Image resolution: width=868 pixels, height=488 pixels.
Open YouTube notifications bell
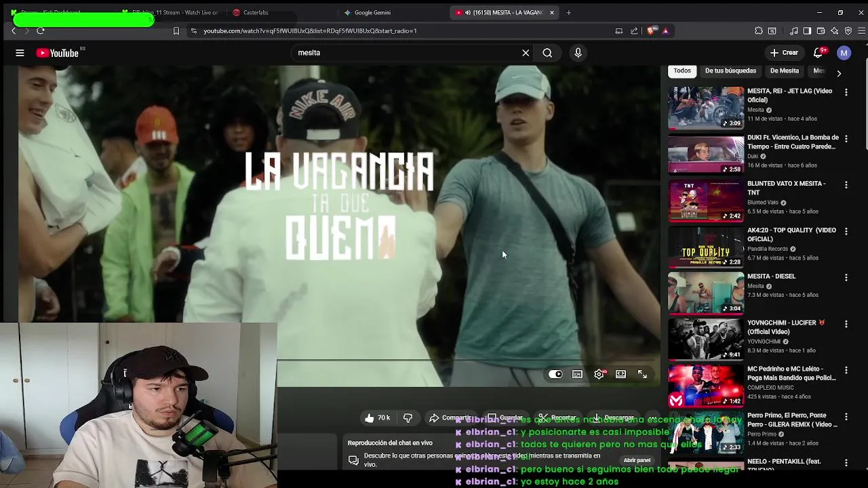coord(818,53)
